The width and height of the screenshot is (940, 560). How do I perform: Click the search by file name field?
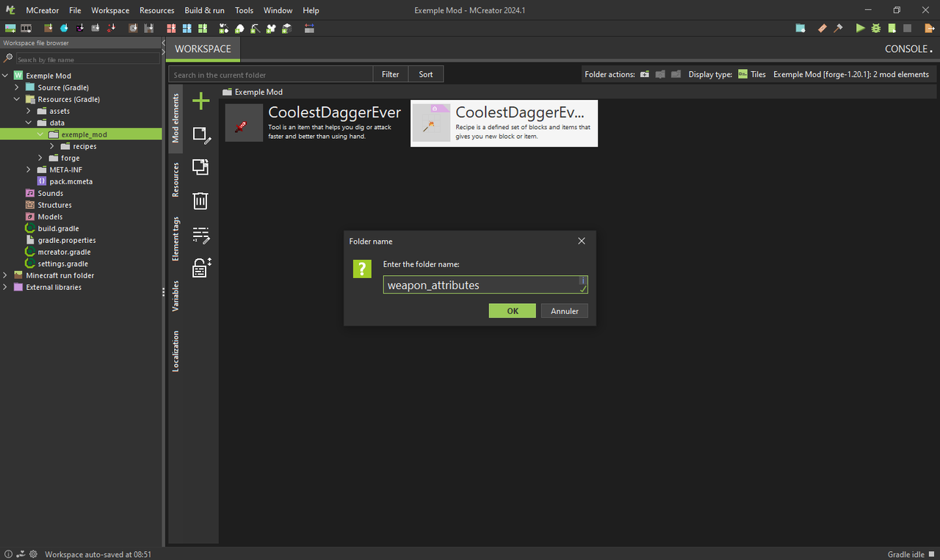pos(87,59)
